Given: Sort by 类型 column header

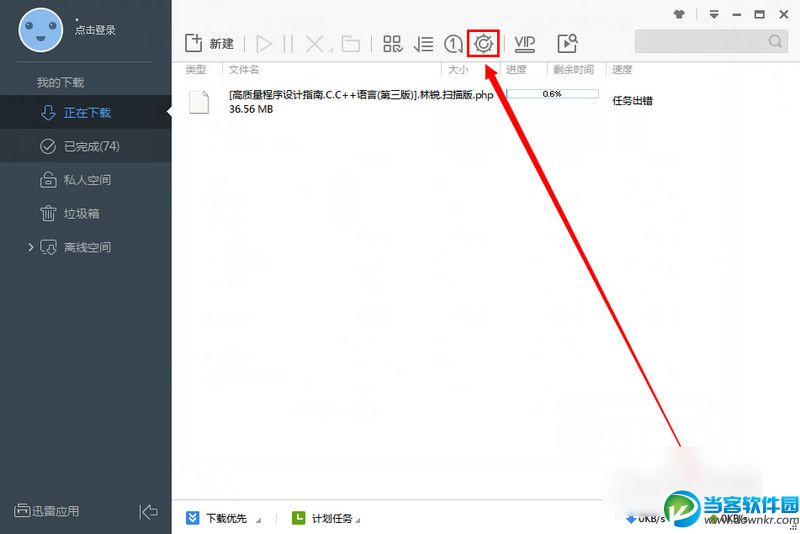Looking at the screenshot, I should click(196, 69).
